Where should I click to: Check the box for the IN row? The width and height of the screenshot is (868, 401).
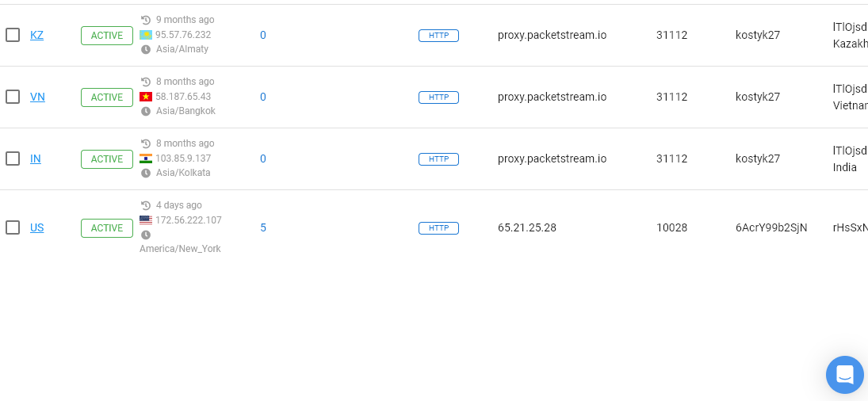(x=13, y=158)
